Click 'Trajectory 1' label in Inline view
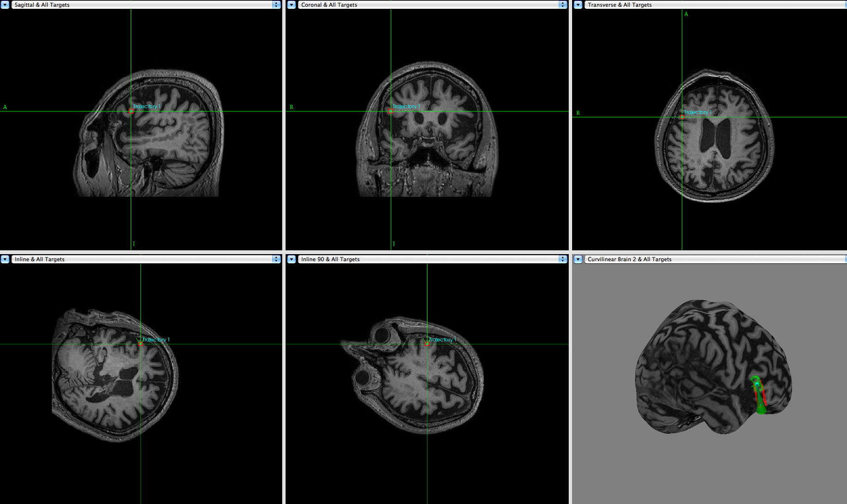 (156, 340)
